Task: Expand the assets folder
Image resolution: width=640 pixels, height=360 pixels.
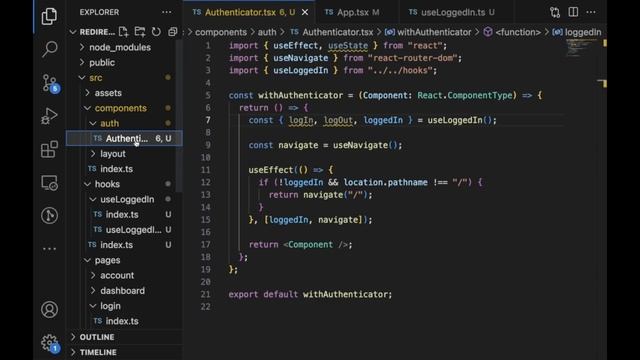Action: [x=108, y=93]
